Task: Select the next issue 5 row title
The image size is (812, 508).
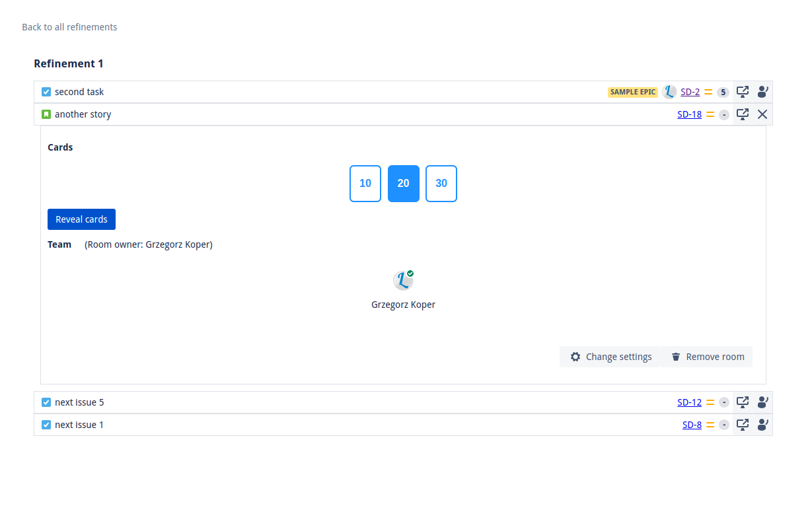Action: pos(79,402)
